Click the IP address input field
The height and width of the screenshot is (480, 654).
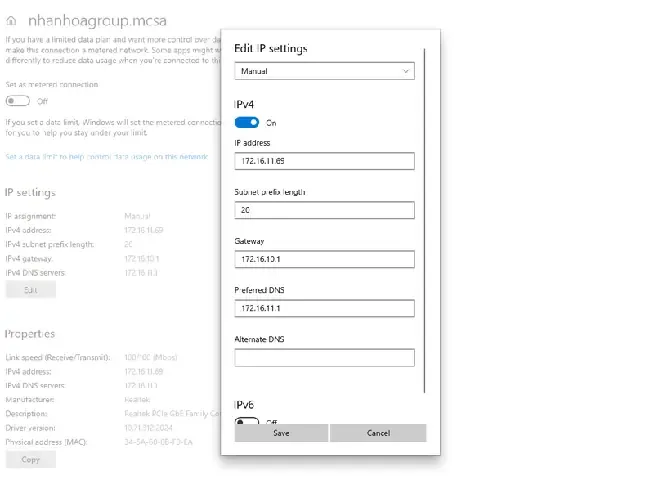pos(324,161)
